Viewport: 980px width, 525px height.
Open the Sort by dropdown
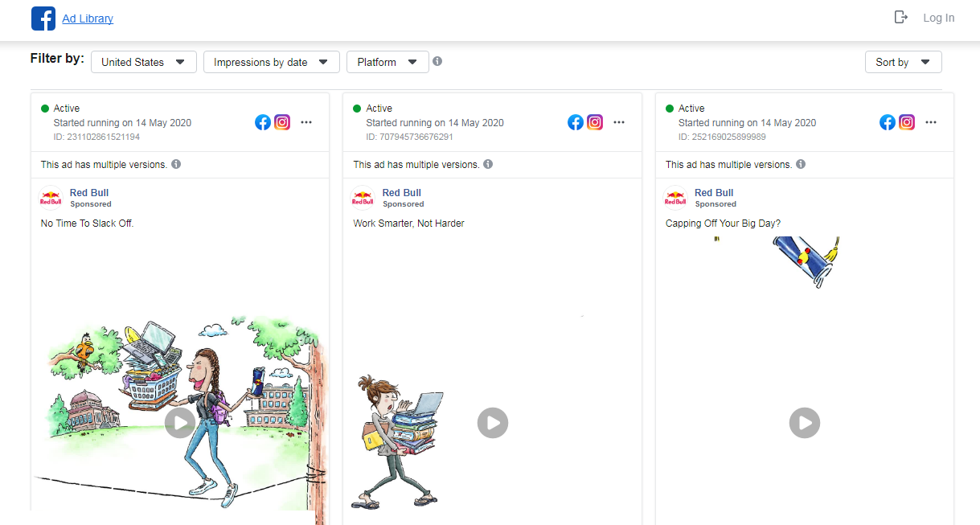tap(903, 62)
